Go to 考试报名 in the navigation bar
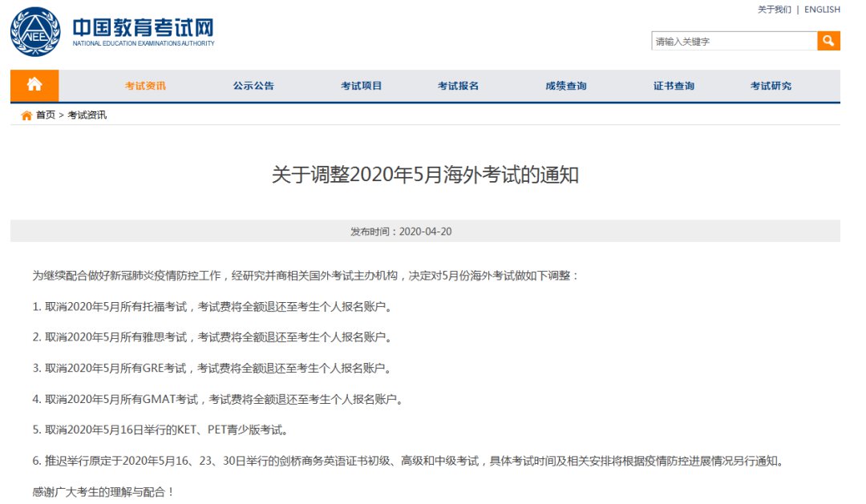 458,86
